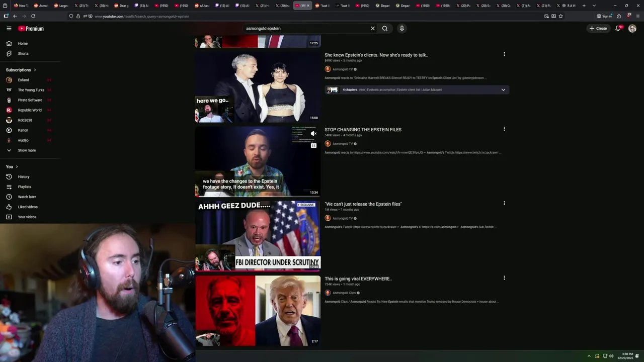Open options for 'This is going viral EVERYWHERE'
The height and width of the screenshot is (362, 644).
pos(504,278)
